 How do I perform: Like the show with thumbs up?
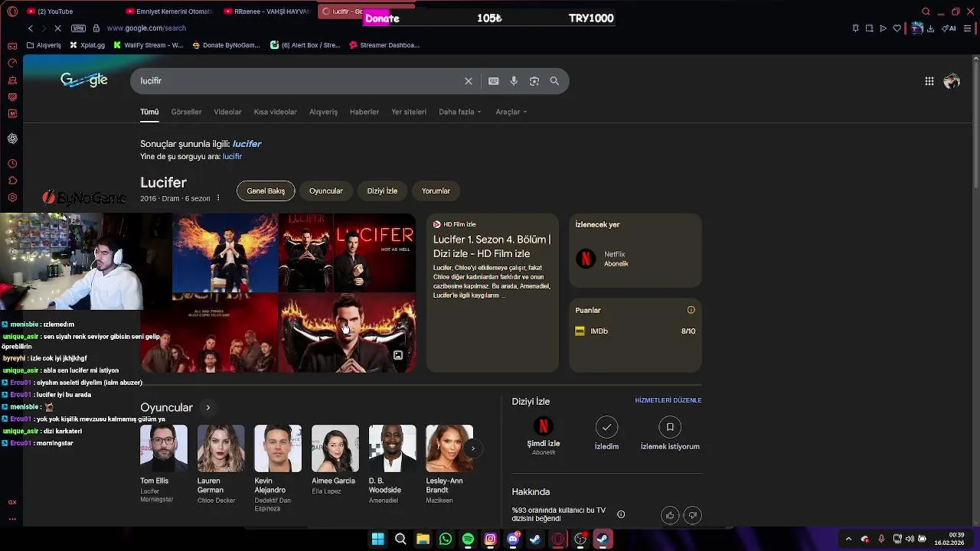coord(670,515)
